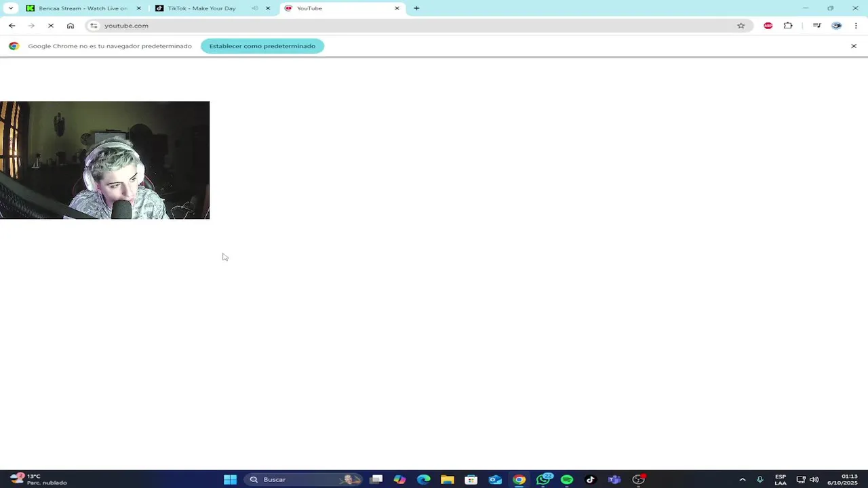Viewport: 868px width, 488px height.
Task: Open the browser home page
Action: (71, 26)
